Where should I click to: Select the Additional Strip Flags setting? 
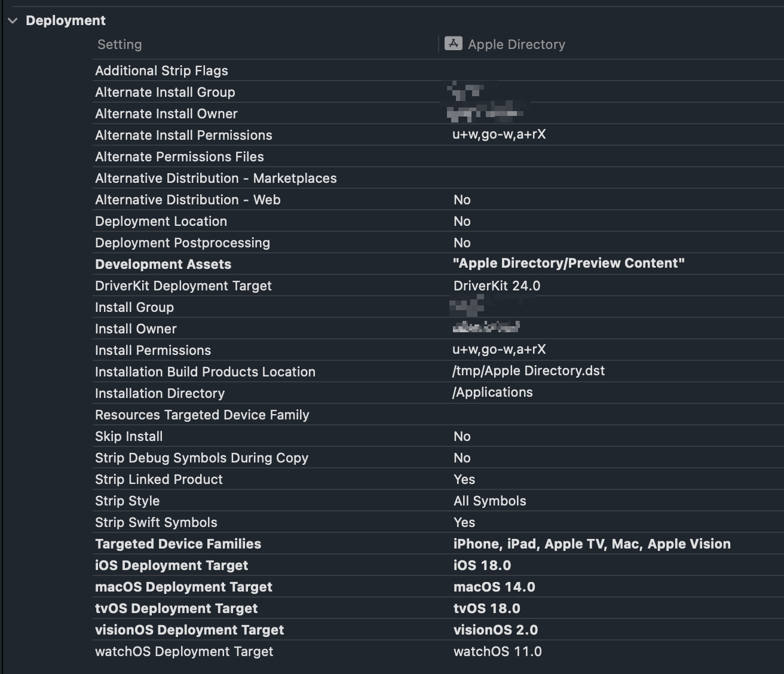click(x=161, y=71)
